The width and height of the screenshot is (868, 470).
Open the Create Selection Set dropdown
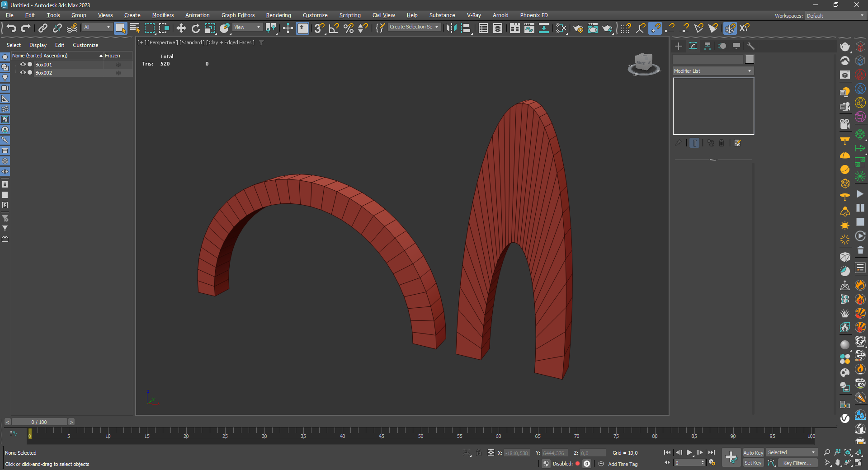click(x=414, y=27)
